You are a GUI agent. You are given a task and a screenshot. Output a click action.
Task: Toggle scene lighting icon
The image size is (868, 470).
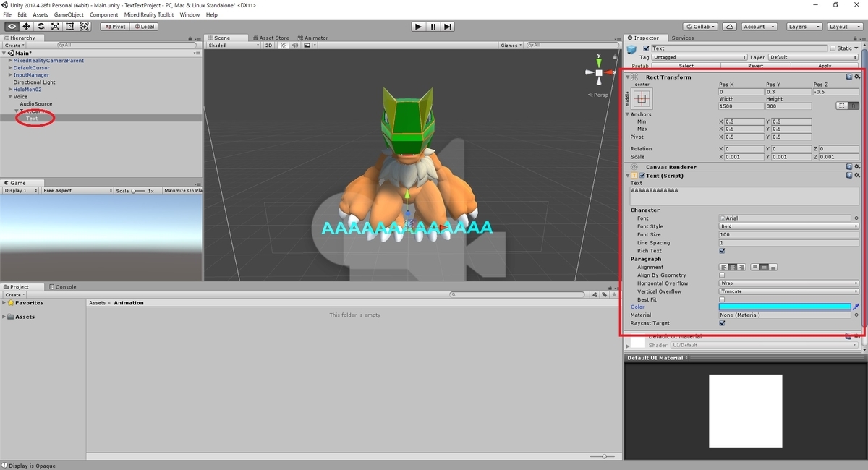pos(284,46)
